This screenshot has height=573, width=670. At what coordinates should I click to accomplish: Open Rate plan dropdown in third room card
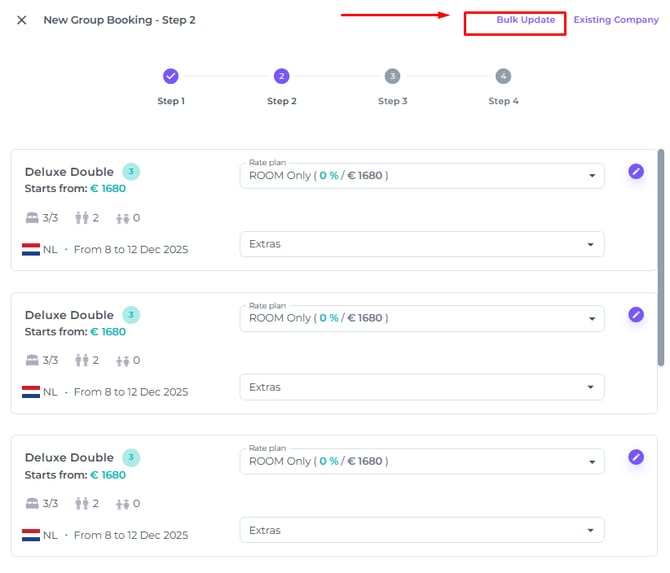tap(421, 462)
